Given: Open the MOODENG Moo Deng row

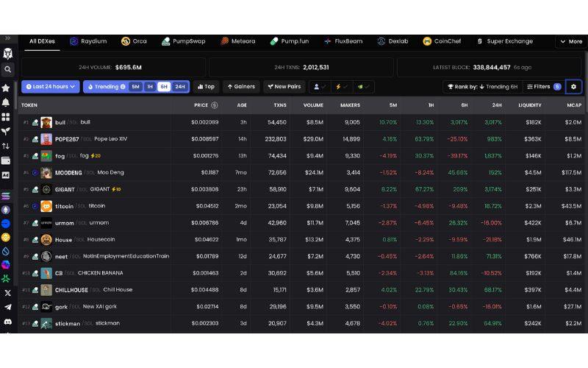Looking at the screenshot, I should 301,173.
